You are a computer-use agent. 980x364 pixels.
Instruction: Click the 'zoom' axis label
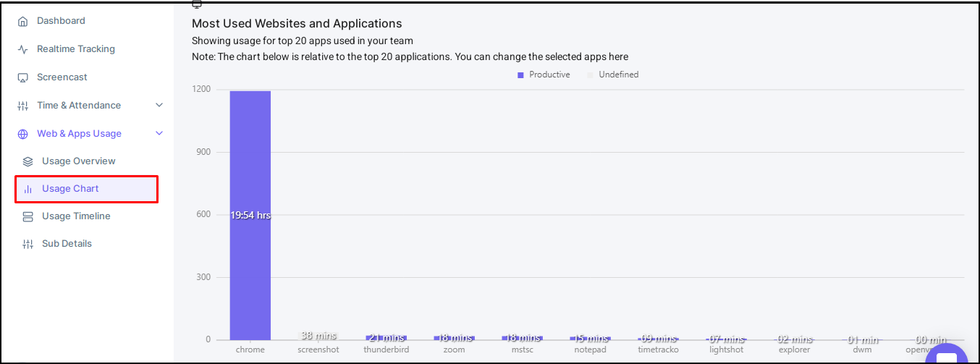(454, 350)
